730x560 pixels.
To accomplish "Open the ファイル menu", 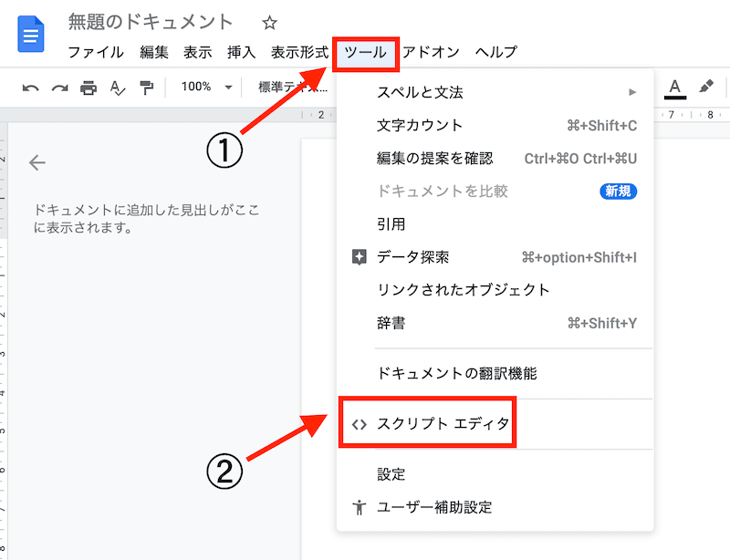I will 95,53.
